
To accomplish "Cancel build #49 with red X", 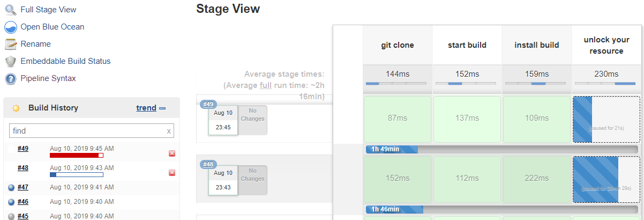I will pyautogui.click(x=172, y=153).
